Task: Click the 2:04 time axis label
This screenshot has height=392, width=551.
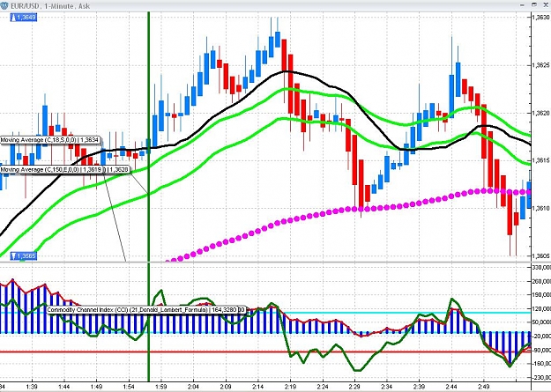Action: pos(193,387)
